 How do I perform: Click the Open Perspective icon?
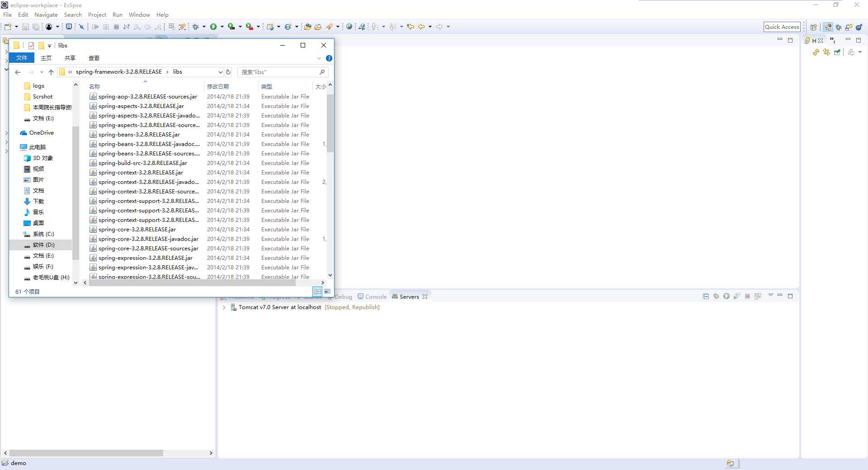[x=814, y=27]
